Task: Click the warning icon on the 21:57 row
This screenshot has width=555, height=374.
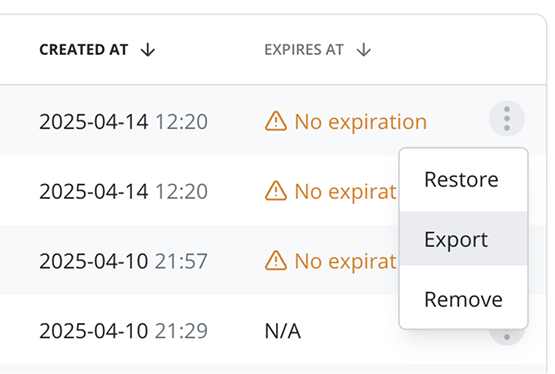Action: coord(276,260)
